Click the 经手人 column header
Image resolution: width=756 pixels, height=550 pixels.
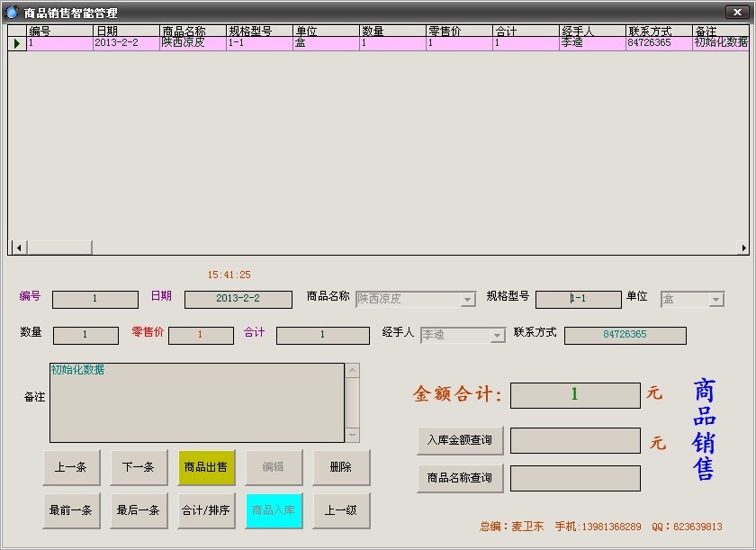pos(592,31)
